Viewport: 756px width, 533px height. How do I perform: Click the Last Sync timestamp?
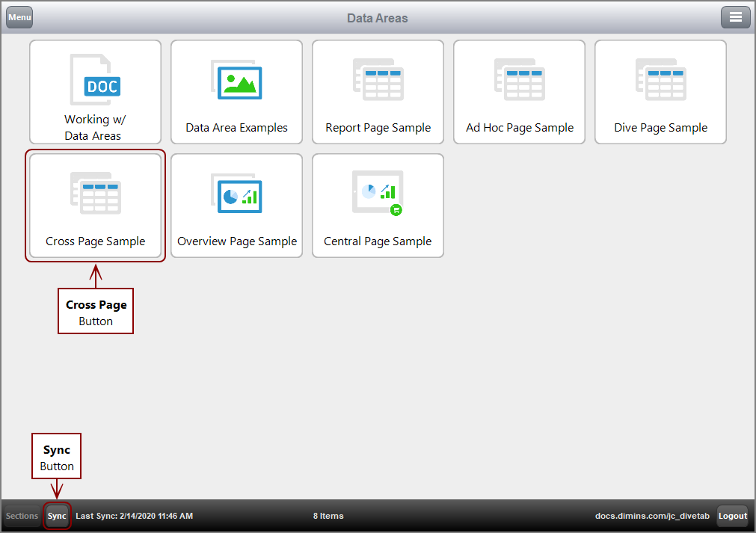[135, 516]
